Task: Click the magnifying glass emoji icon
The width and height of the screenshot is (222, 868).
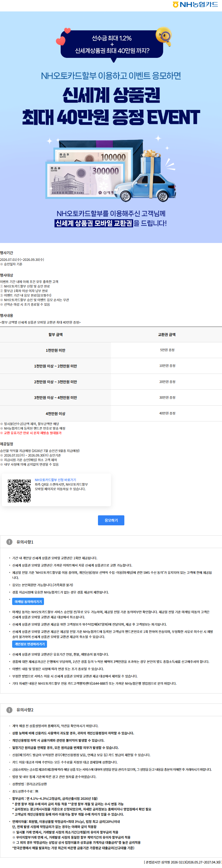Action: pos(164,36)
